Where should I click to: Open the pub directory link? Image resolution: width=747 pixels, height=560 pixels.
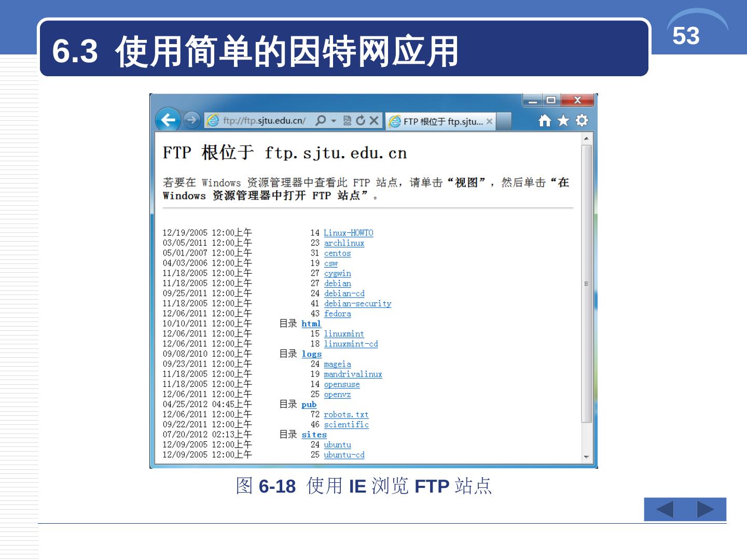point(309,404)
